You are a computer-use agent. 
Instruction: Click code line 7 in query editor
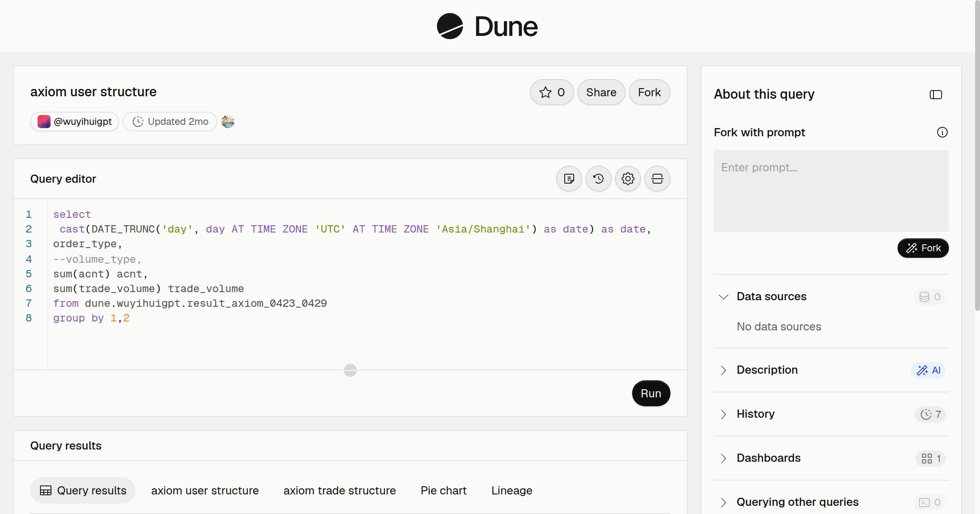pos(190,304)
